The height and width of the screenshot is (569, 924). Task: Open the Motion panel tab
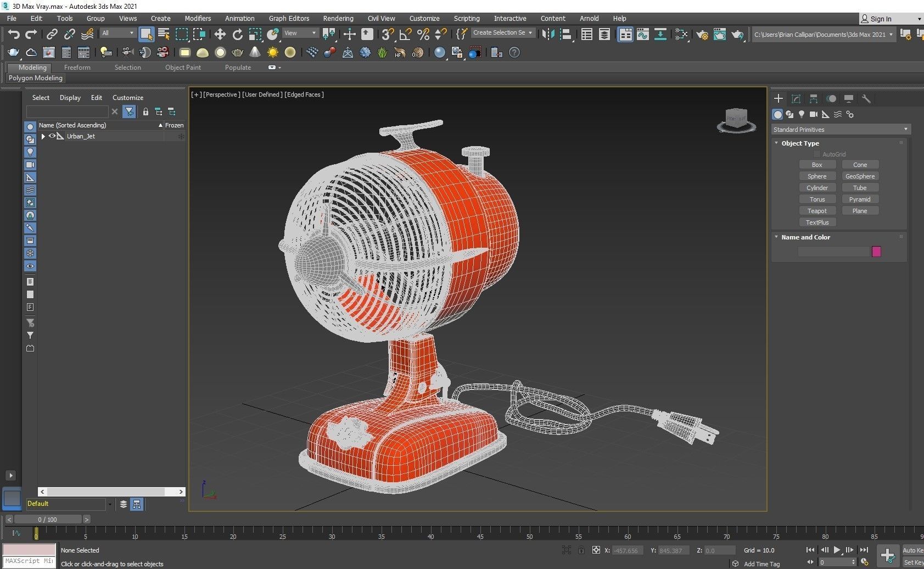pos(831,99)
